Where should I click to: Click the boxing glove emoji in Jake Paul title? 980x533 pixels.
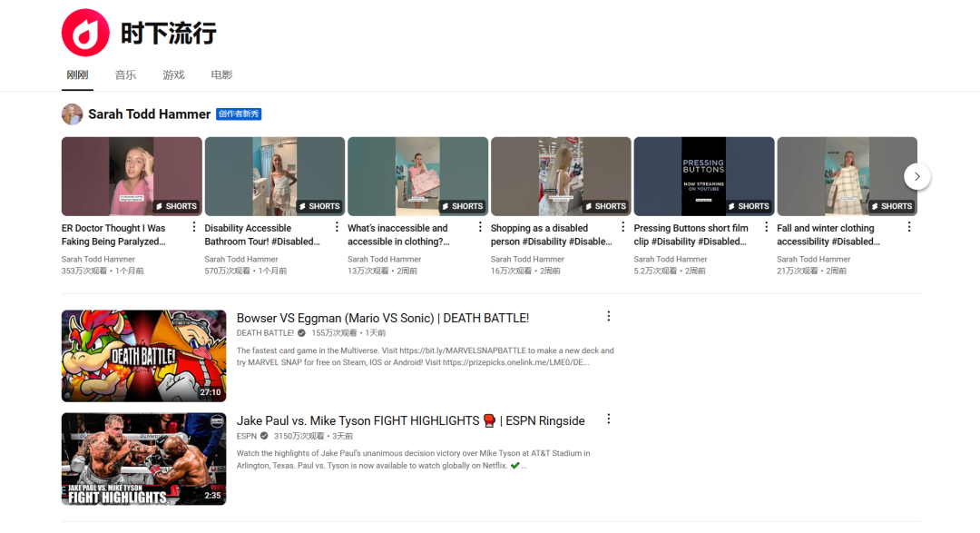[488, 420]
